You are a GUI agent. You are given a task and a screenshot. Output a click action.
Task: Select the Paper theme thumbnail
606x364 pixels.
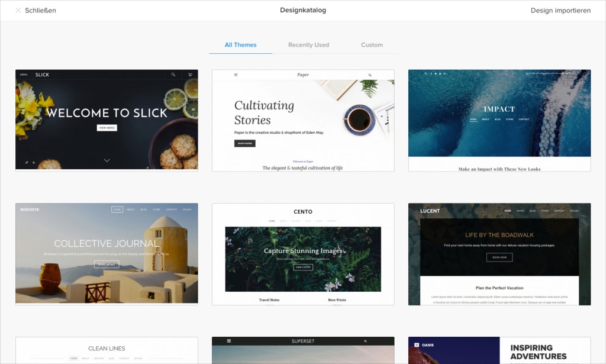[x=303, y=120]
